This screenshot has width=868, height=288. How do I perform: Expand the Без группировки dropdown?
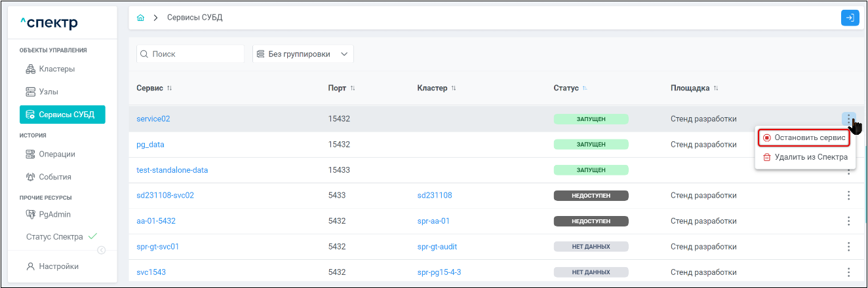(303, 54)
